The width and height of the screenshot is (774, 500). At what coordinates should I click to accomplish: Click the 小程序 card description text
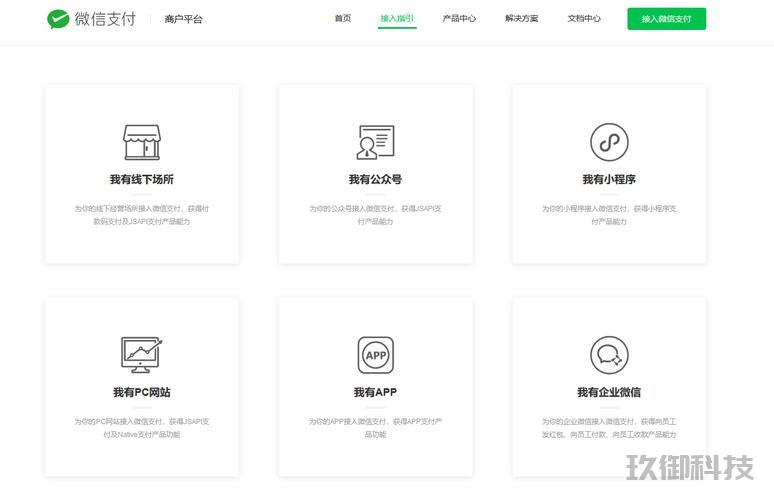point(609,215)
